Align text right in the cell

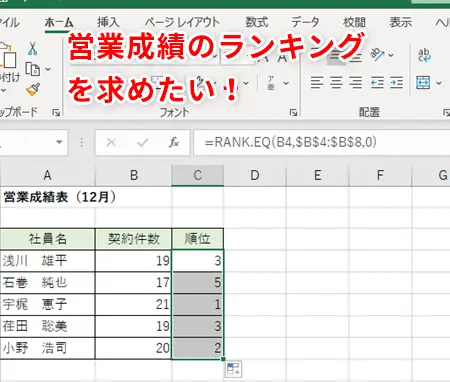coord(356,82)
